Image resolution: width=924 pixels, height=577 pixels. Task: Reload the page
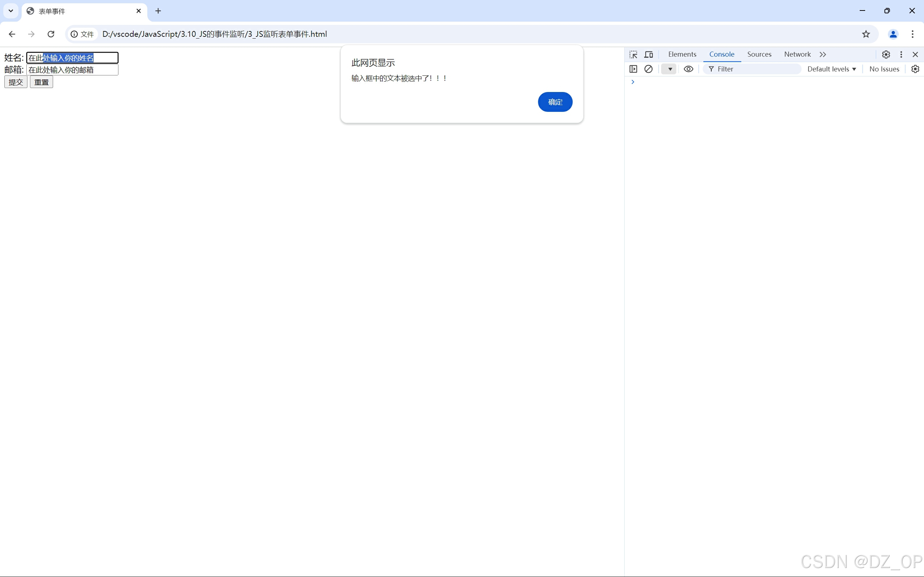coord(51,34)
